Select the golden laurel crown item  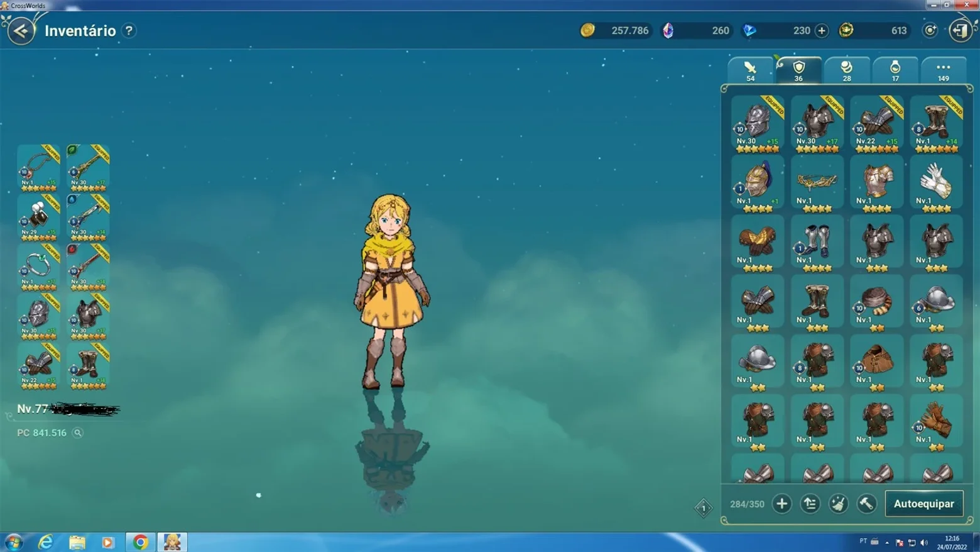coord(817,184)
